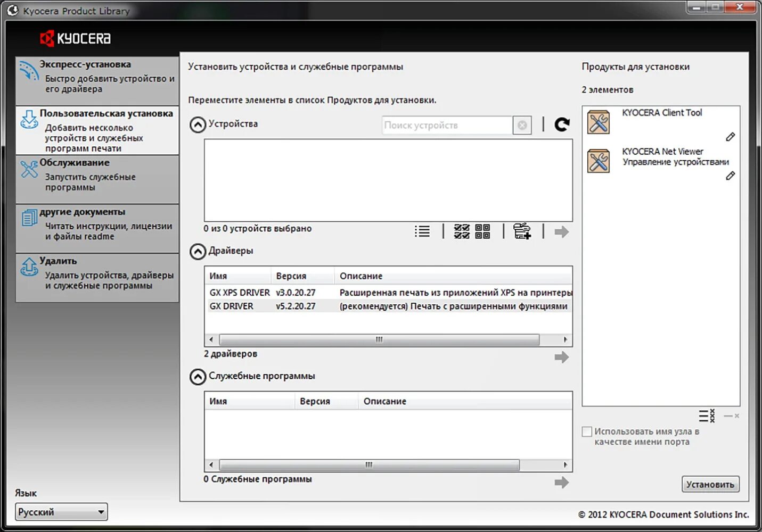Screen dimensions: 762x532
Task: Deselect all devices icon
Action: [482, 231]
